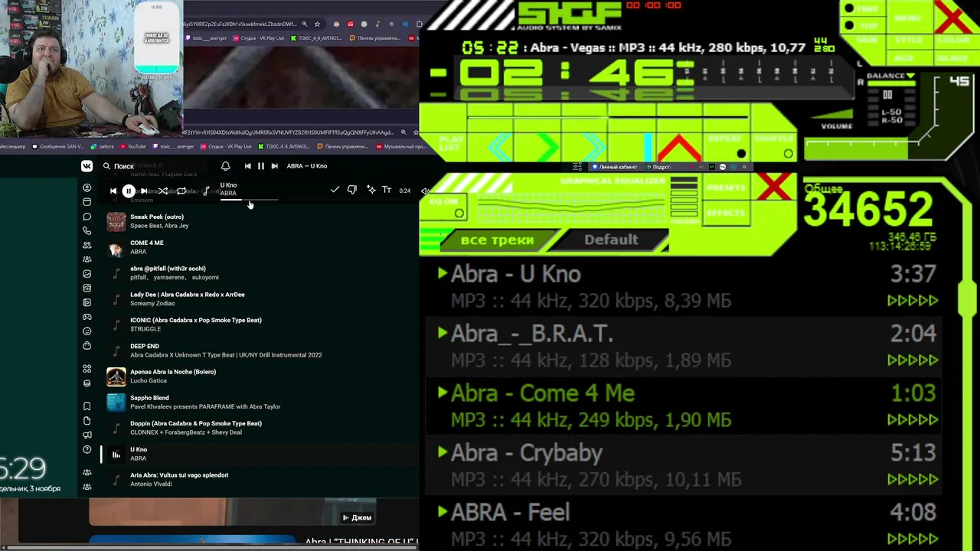Toggle the added-to-my-music checkmark
980x551 pixels.
click(335, 190)
